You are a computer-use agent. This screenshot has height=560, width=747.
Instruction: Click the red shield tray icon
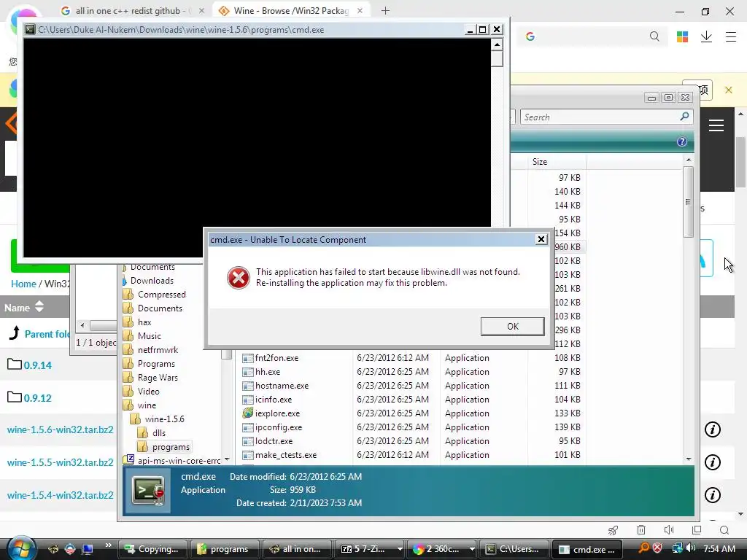(657, 548)
